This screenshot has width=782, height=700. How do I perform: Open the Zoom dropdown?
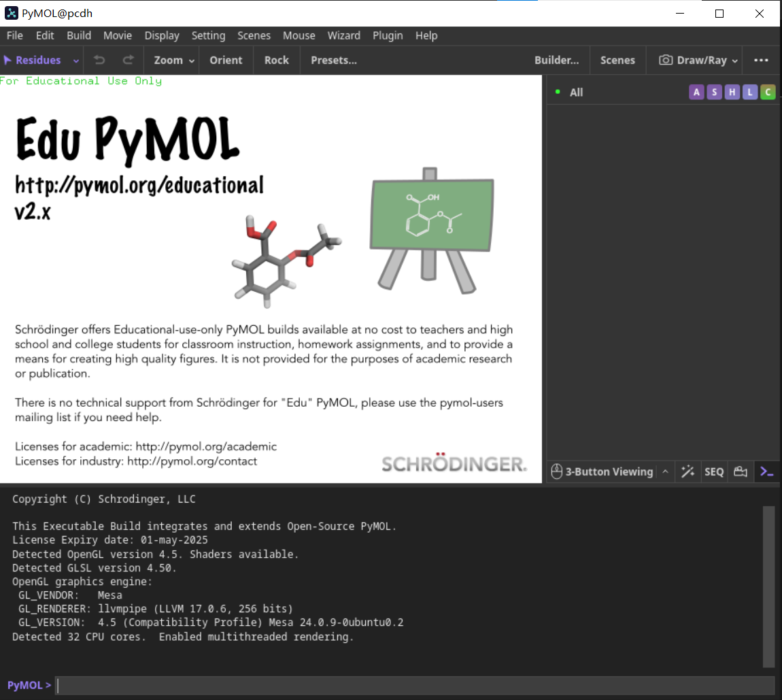[x=173, y=60]
